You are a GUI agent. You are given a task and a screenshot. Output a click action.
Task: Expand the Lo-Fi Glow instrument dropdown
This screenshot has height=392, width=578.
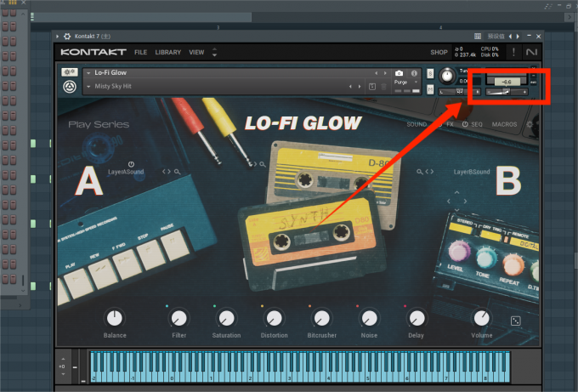[88, 73]
